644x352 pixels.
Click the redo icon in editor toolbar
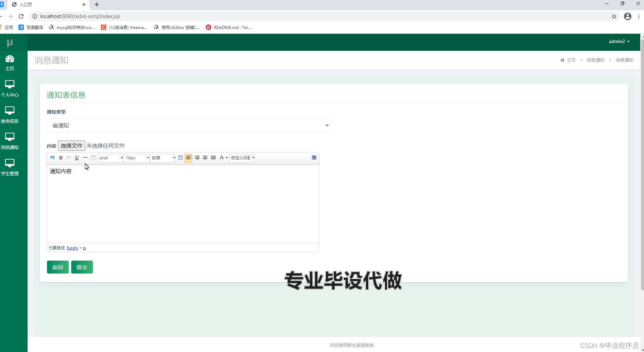[69, 158]
